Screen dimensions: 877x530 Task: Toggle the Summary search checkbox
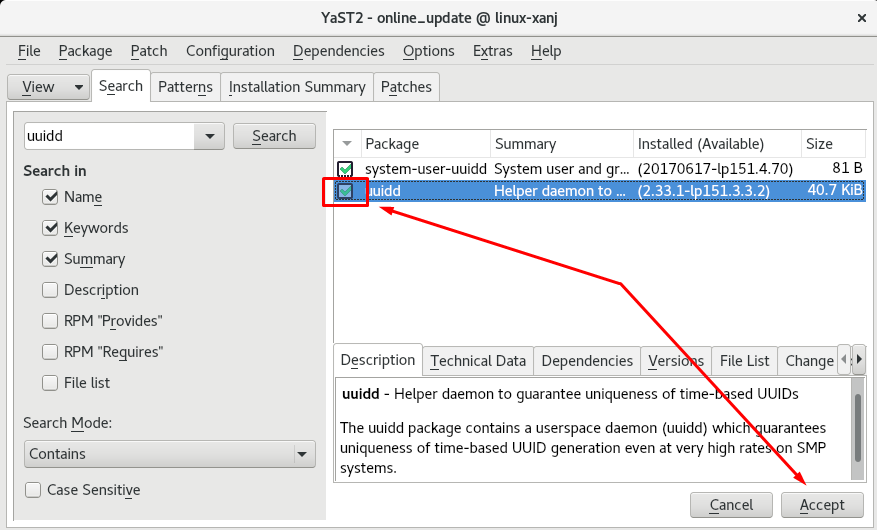50,259
